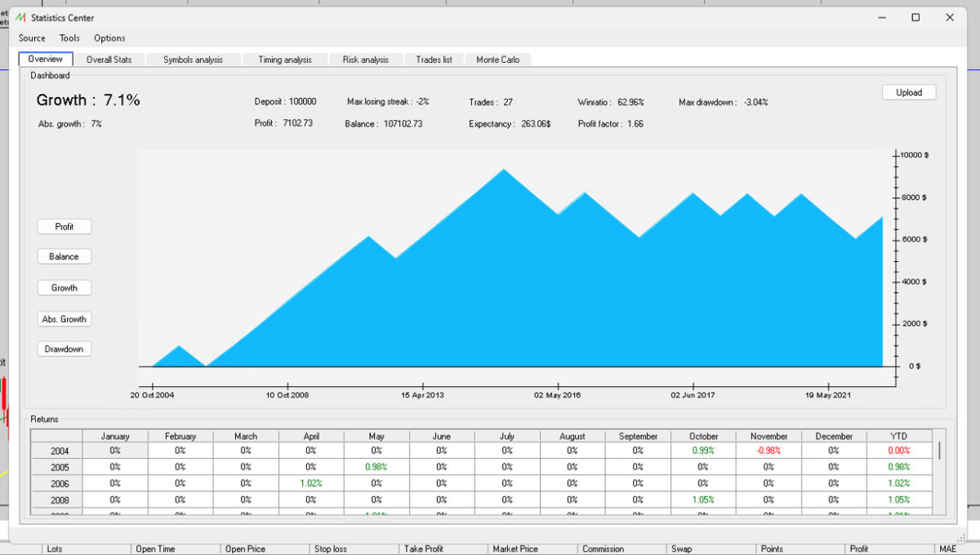Open the Tools menu
Viewport: 980px width, 555px height.
click(69, 38)
